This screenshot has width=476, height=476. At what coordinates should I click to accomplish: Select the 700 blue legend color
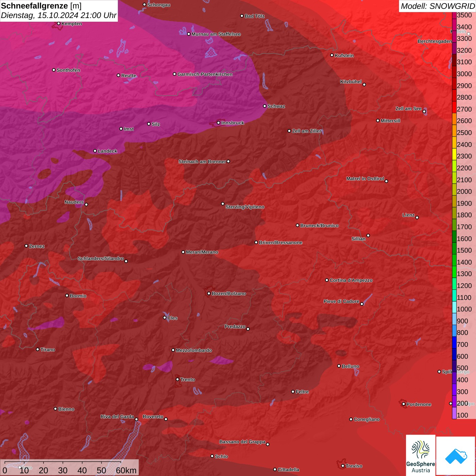point(454,342)
